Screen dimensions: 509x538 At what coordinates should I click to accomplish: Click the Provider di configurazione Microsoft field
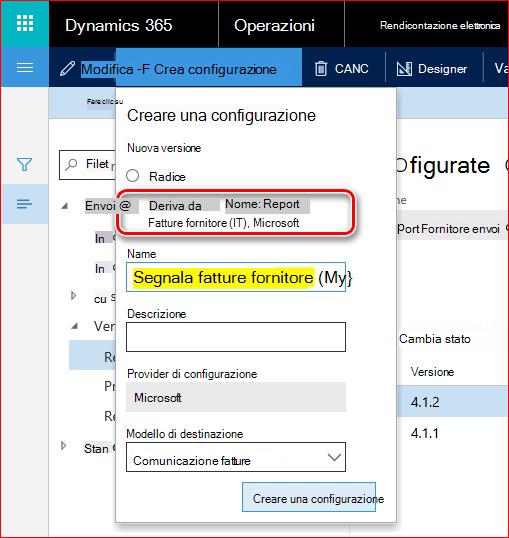236,397
